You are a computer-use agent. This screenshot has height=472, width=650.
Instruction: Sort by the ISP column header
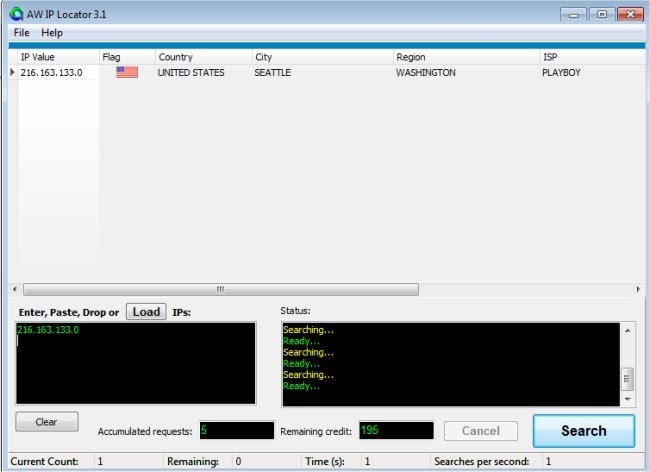(592, 57)
